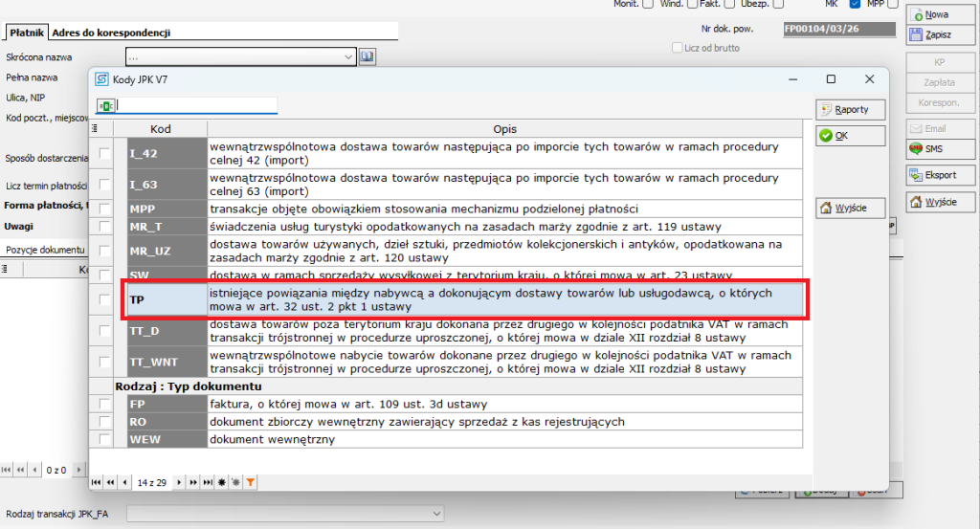The image size is (980, 529).
Task: Switch to Adres do korespondencji tab
Action: click(x=110, y=33)
